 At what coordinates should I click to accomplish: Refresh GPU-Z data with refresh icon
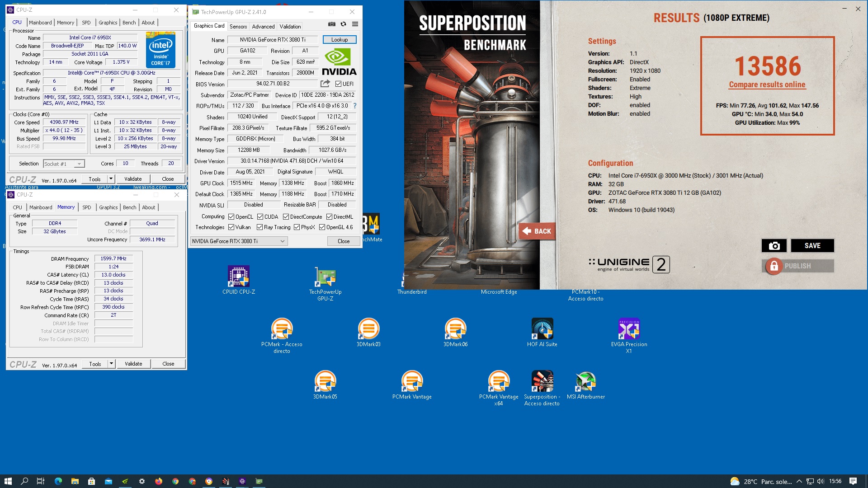click(x=343, y=24)
